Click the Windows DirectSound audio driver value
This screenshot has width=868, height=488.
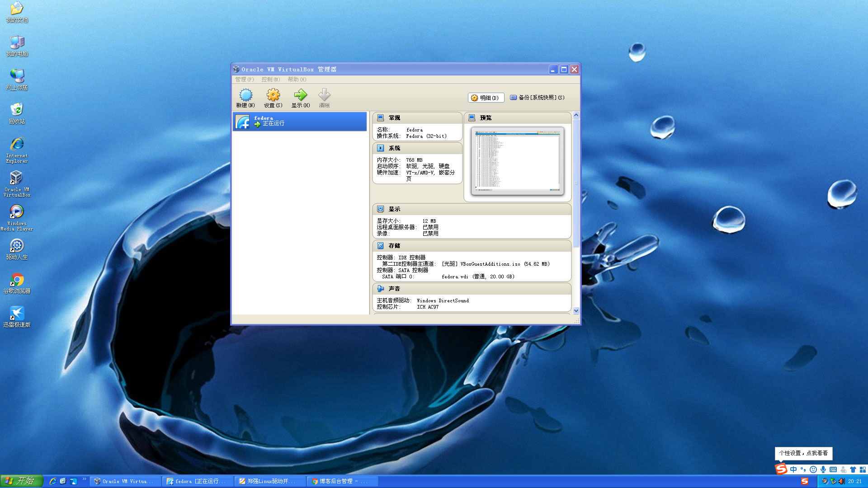(443, 300)
